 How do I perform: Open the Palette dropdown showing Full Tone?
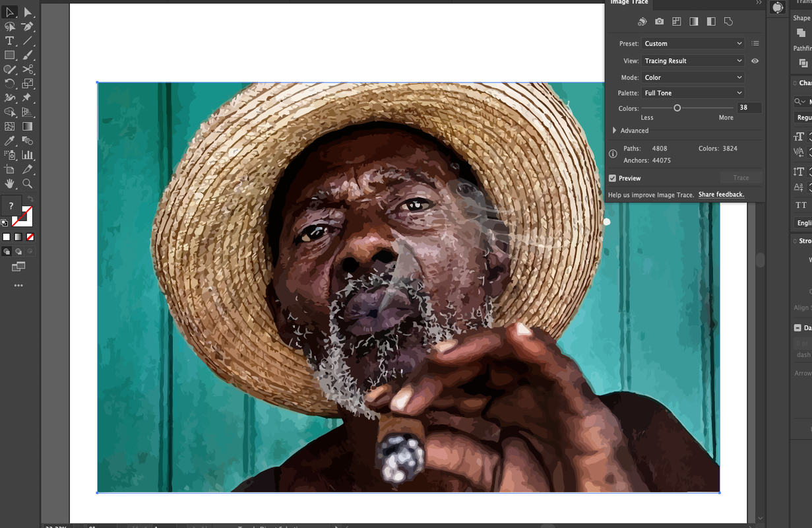pos(693,93)
